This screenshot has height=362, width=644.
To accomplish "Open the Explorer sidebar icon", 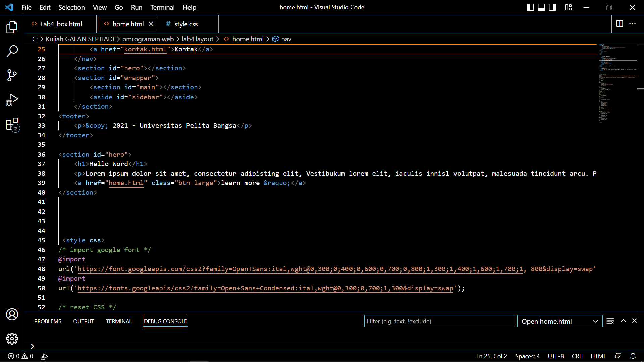I will click(x=12, y=27).
